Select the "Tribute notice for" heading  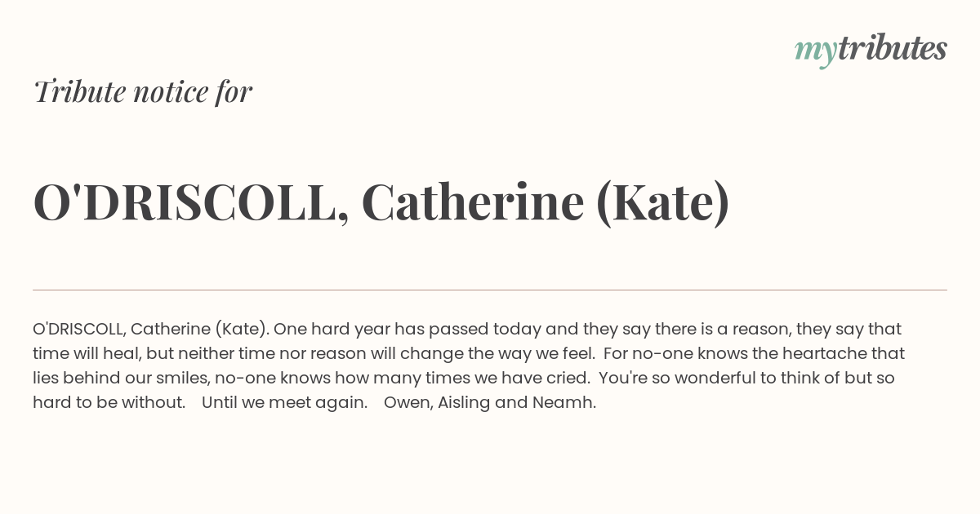[x=142, y=91]
